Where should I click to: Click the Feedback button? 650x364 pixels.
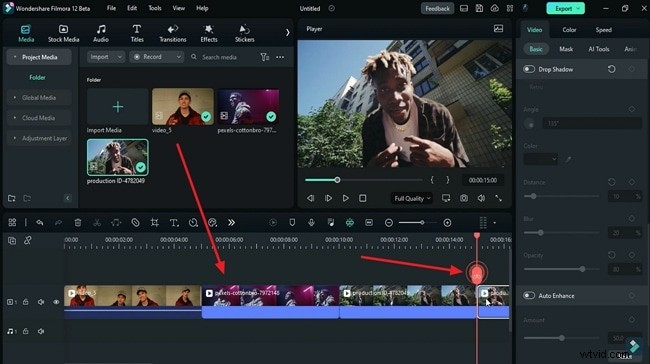click(x=437, y=8)
